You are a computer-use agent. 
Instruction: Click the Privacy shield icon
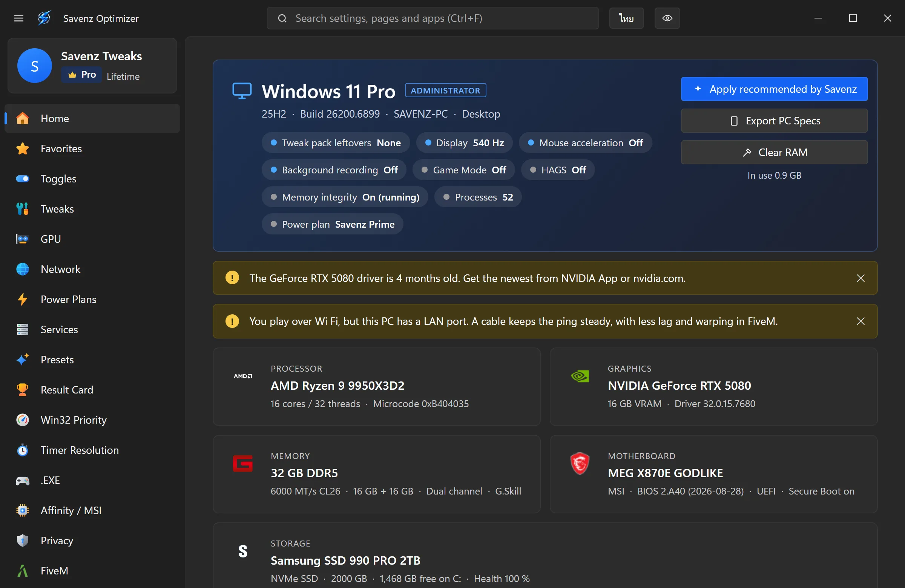22,541
